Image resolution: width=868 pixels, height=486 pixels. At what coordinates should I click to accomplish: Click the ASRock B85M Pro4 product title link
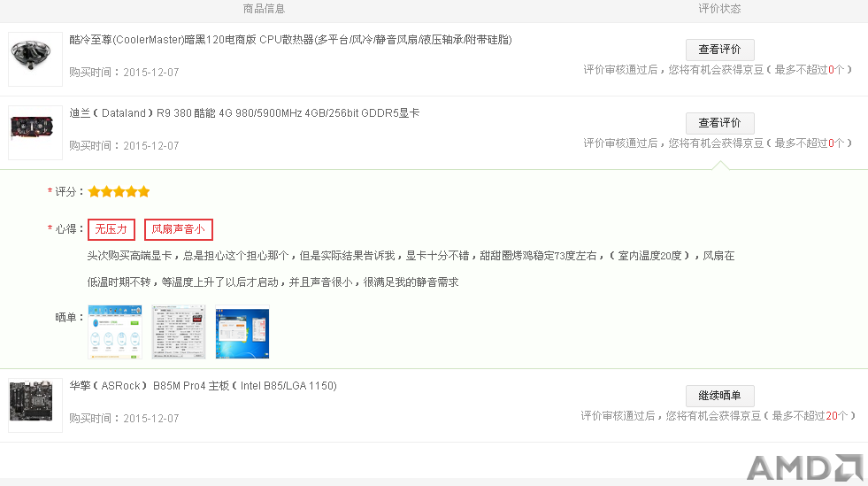pyautogui.click(x=203, y=386)
